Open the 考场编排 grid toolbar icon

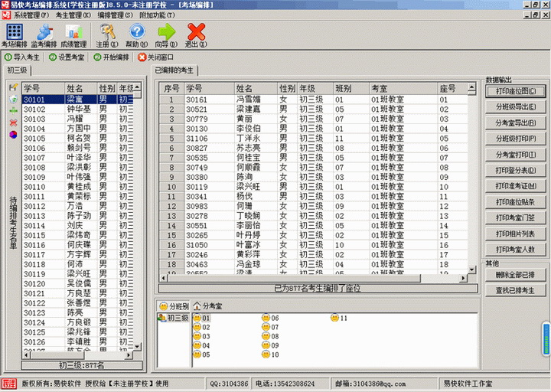(14, 35)
